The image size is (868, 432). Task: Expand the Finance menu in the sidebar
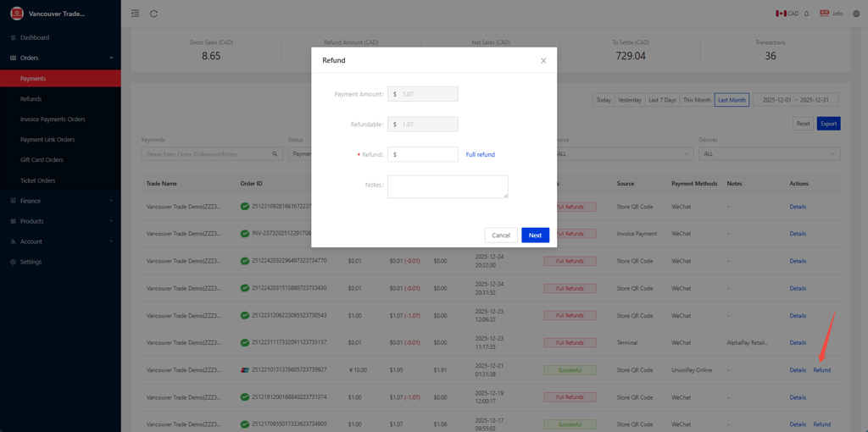tap(59, 201)
